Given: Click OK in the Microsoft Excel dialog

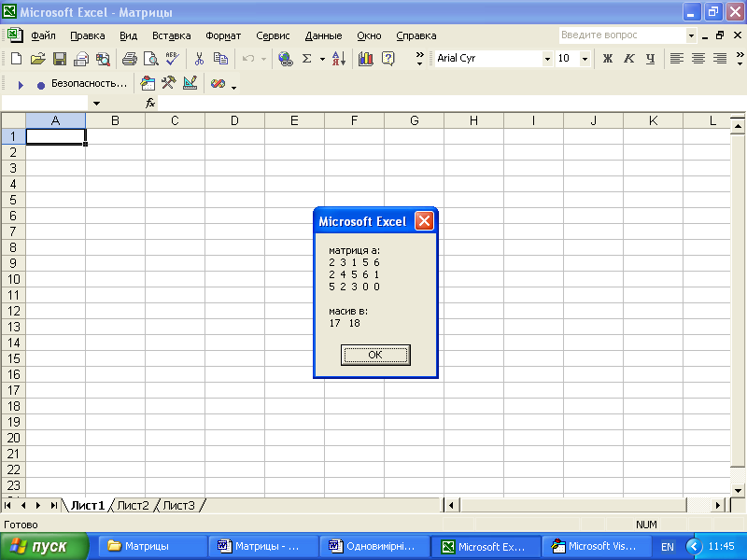Looking at the screenshot, I should 375,355.
